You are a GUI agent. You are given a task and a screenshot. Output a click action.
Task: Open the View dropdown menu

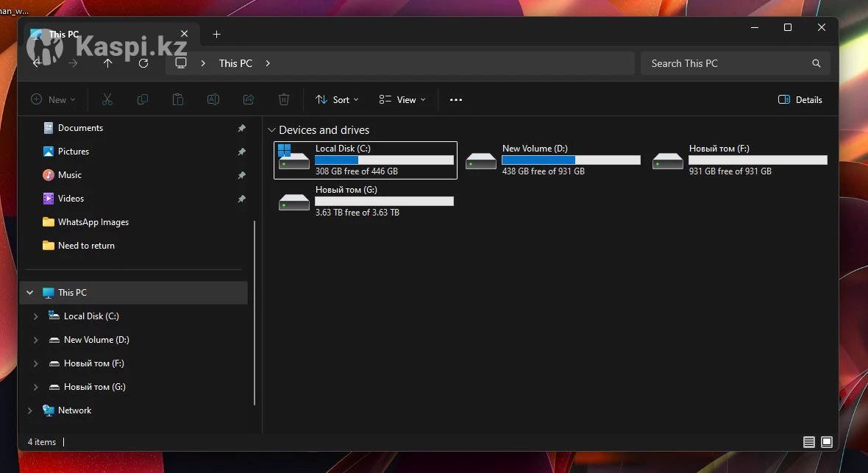[402, 100]
